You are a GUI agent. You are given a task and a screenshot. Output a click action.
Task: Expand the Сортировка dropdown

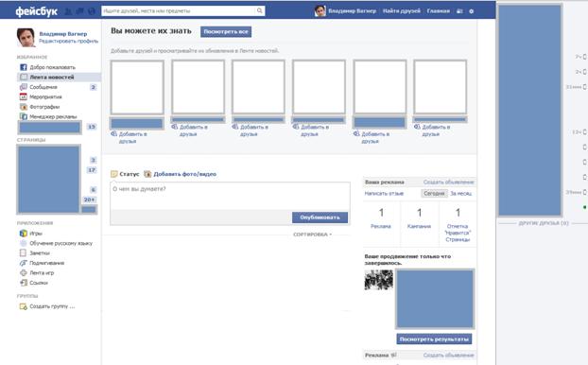coord(312,235)
